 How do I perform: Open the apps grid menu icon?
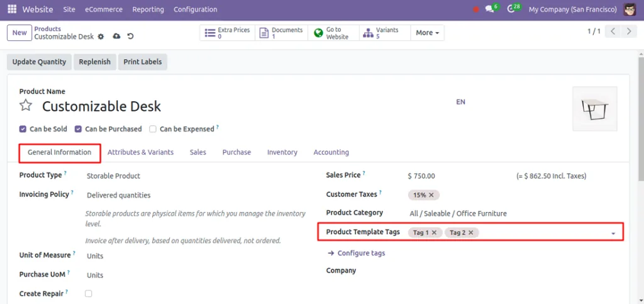tap(12, 9)
